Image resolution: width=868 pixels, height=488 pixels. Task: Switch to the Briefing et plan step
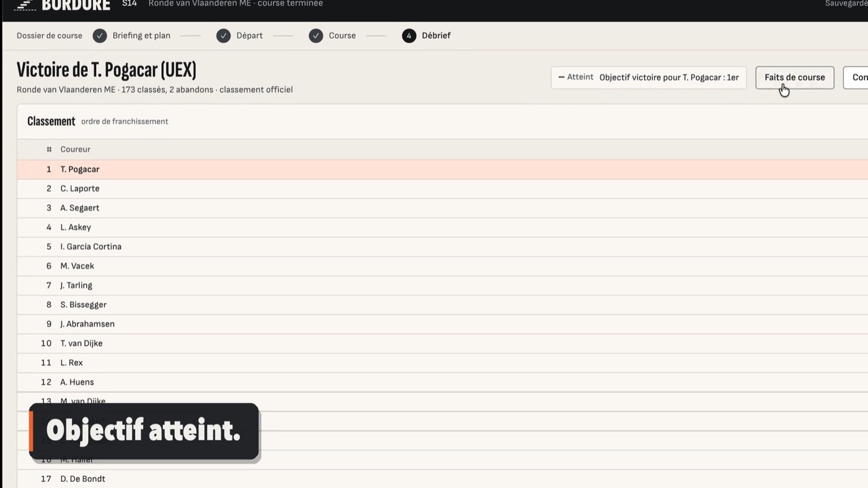point(141,35)
